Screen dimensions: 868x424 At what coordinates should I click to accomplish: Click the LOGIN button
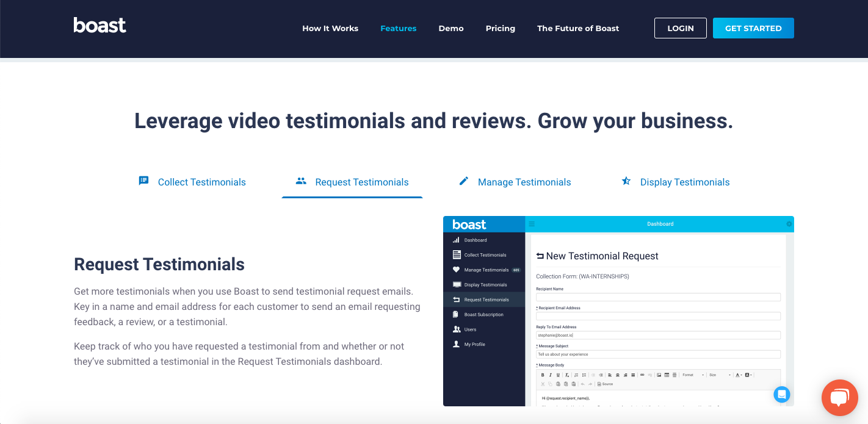pyautogui.click(x=681, y=28)
